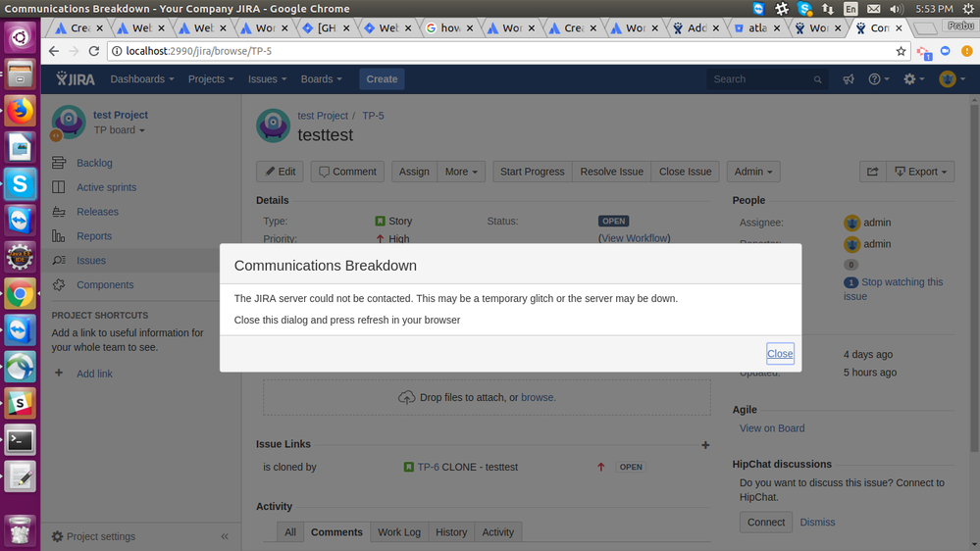Open Releases in sidebar
The height and width of the screenshot is (551, 980).
point(97,212)
